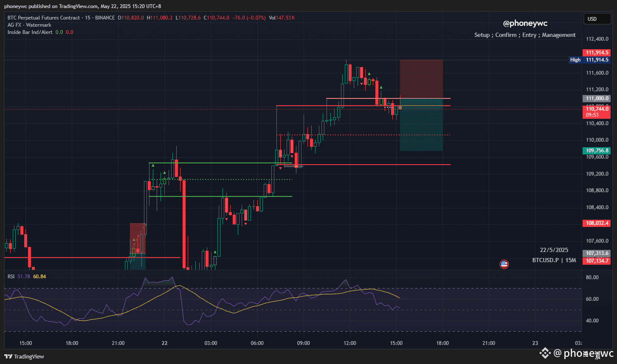Screen dimensions: 617x364
Task: Select the green profit target zone of the short position
Action: coord(421,125)
